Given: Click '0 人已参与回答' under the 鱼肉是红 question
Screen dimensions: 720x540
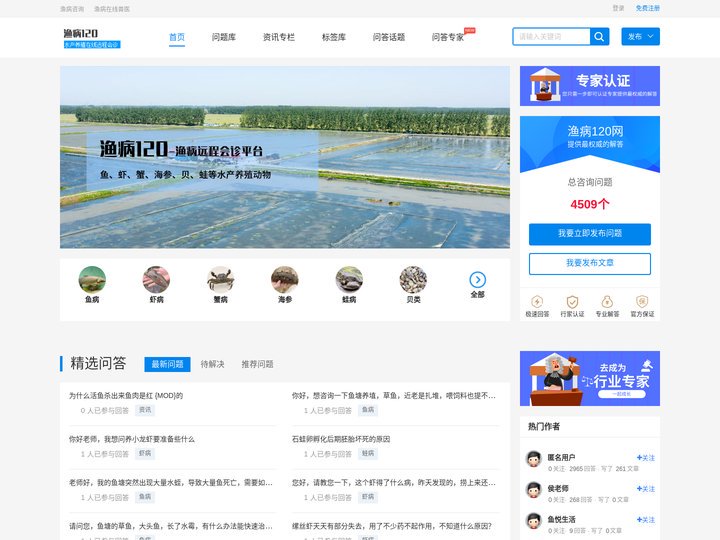Looking at the screenshot, I should click(105, 411).
